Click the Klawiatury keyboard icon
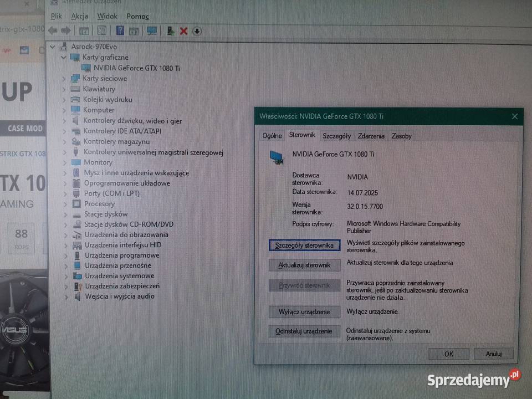The height and width of the screenshot is (399, 532). (75, 89)
